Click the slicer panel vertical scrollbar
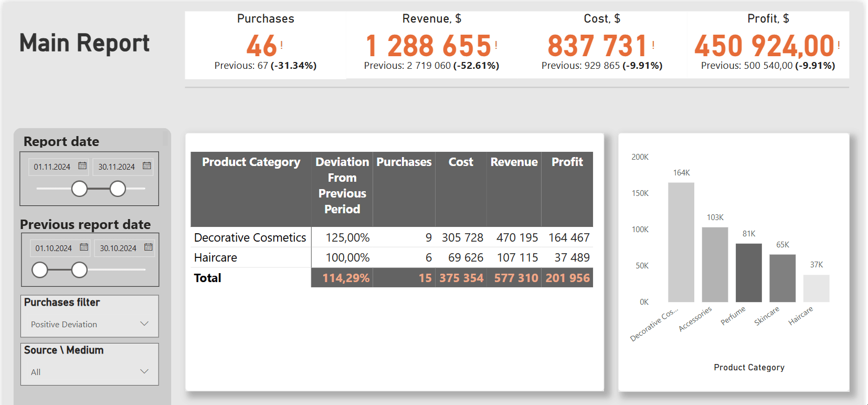Screen dimensions: 868x405 pos(165,138)
